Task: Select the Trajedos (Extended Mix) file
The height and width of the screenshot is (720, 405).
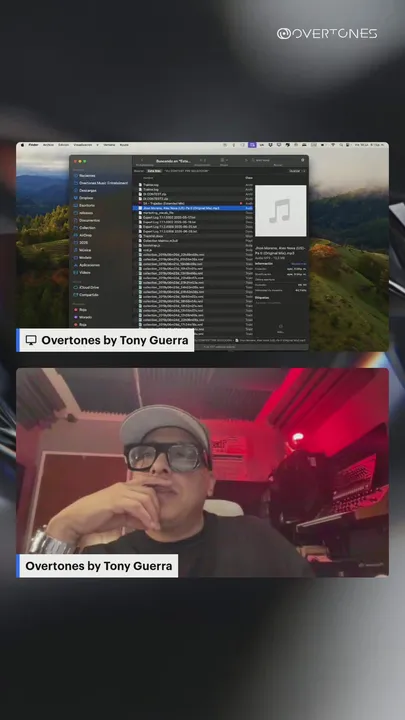Action: click(x=193, y=203)
